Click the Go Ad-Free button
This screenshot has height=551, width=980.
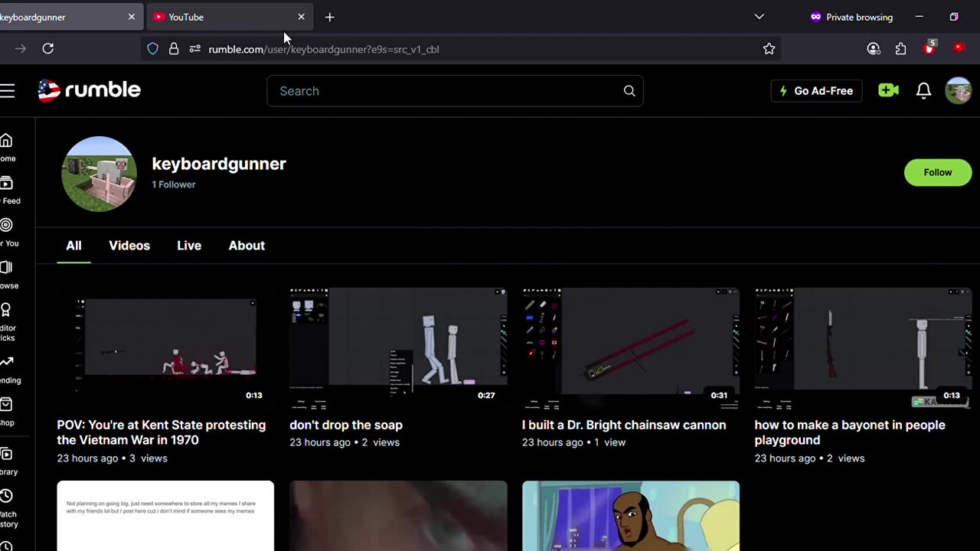816,91
